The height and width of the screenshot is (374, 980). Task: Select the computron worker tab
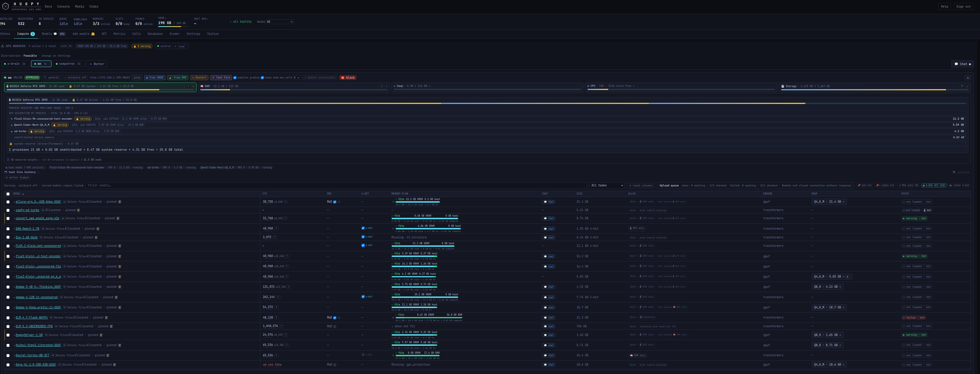[69, 64]
